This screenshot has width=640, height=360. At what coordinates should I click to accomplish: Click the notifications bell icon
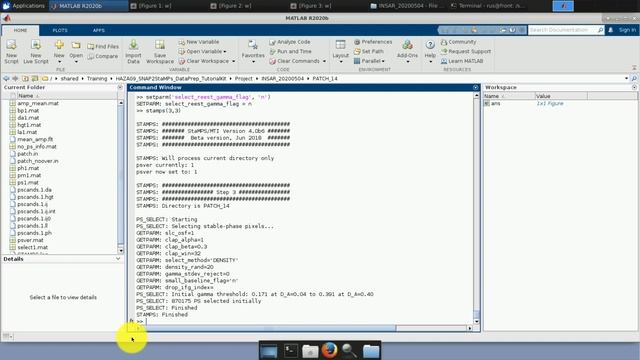(611, 30)
